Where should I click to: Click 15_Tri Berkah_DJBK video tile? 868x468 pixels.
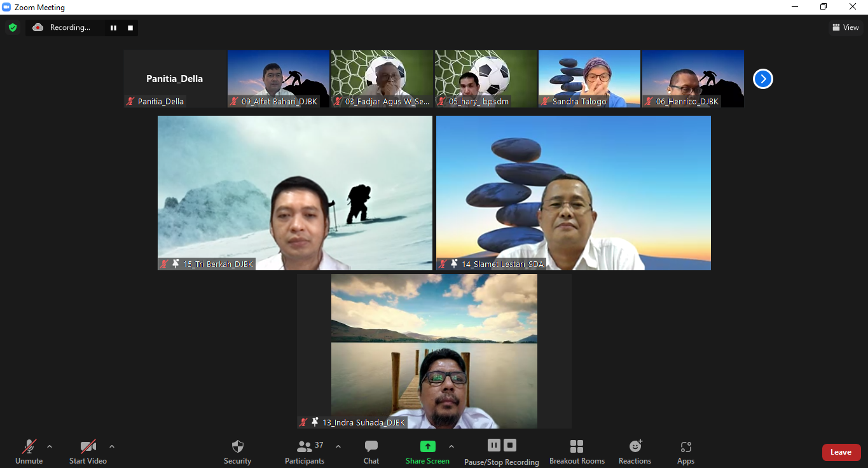pyautogui.click(x=295, y=193)
